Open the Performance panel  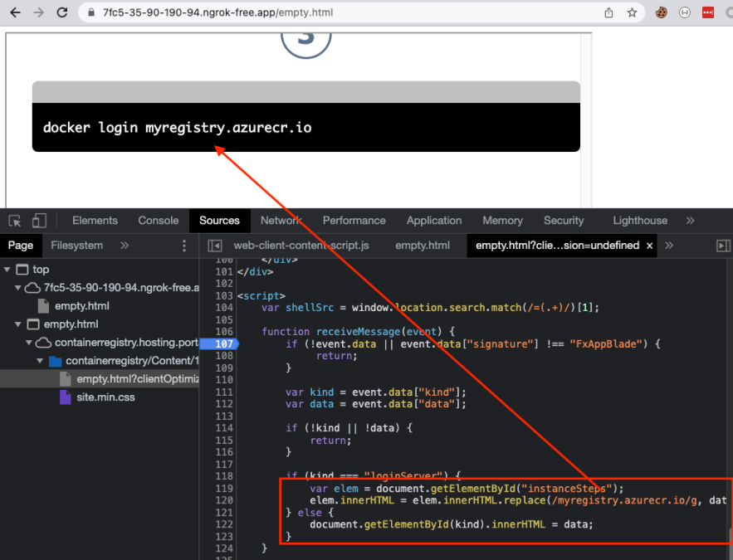coord(354,221)
